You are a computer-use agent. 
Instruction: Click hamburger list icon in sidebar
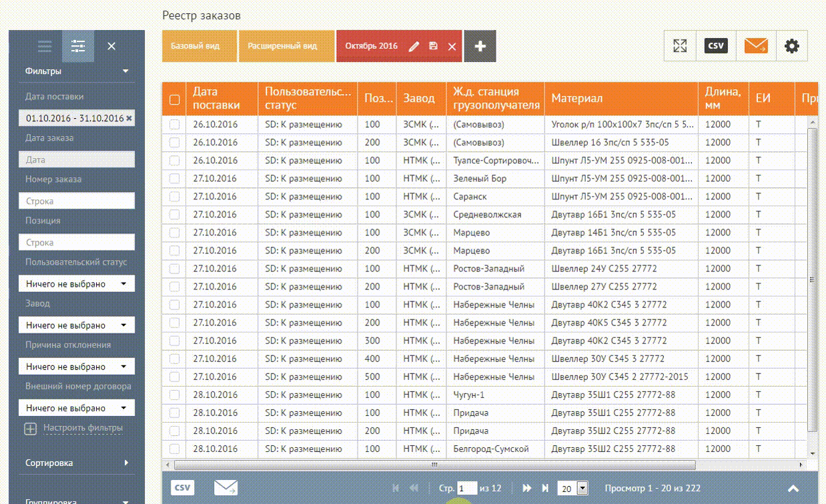pyautogui.click(x=45, y=46)
